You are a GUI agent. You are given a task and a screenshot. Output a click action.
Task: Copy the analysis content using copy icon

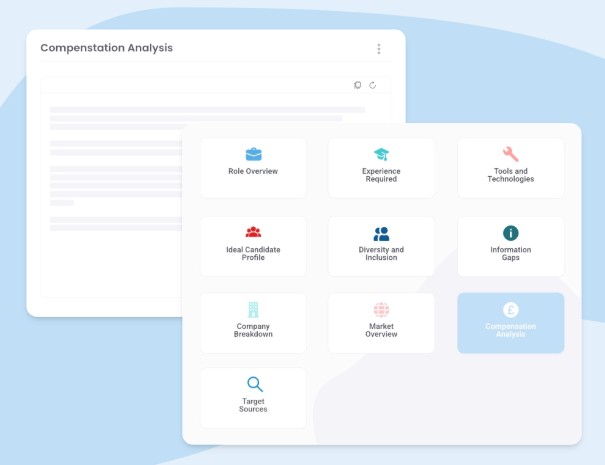(358, 86)
